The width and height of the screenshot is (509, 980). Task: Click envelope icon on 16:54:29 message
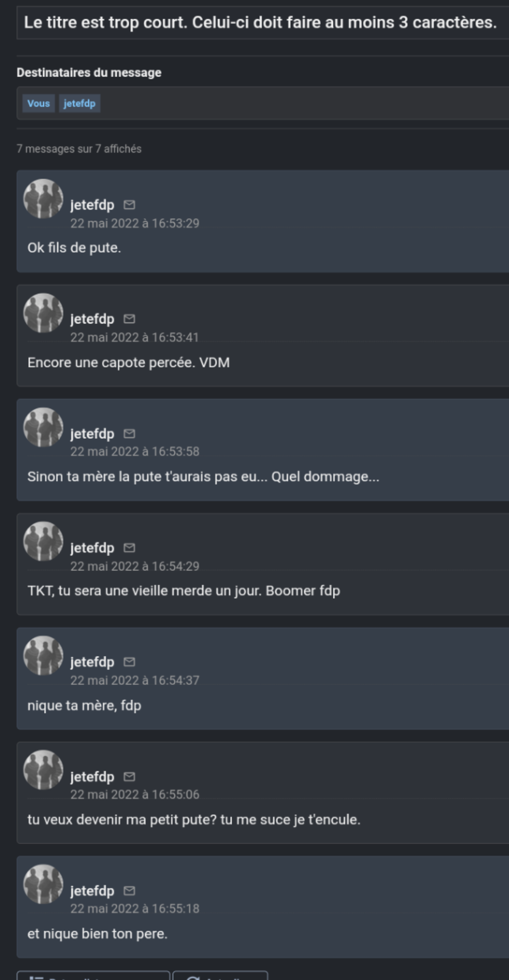(129, 547)
